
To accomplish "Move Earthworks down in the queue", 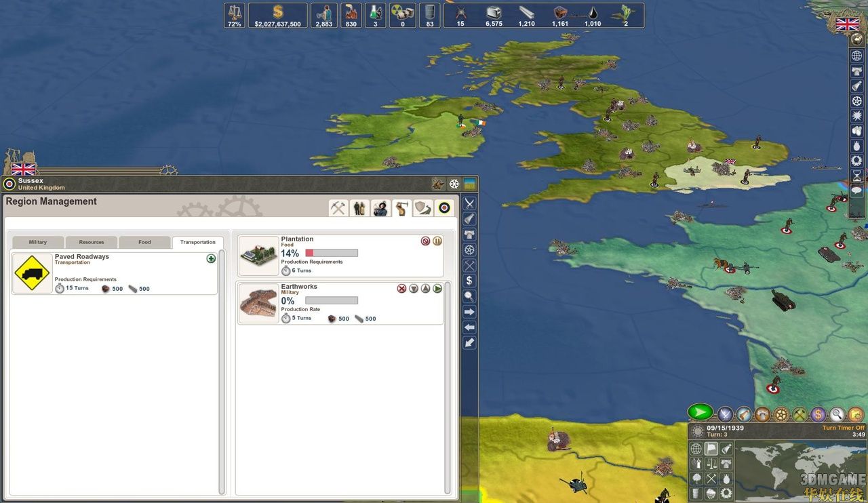I will (414, 288).
